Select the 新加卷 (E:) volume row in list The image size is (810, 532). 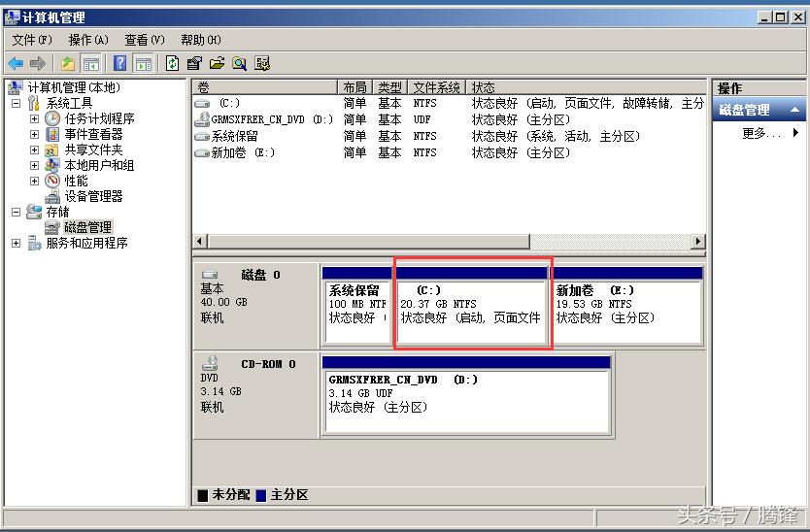449,152
